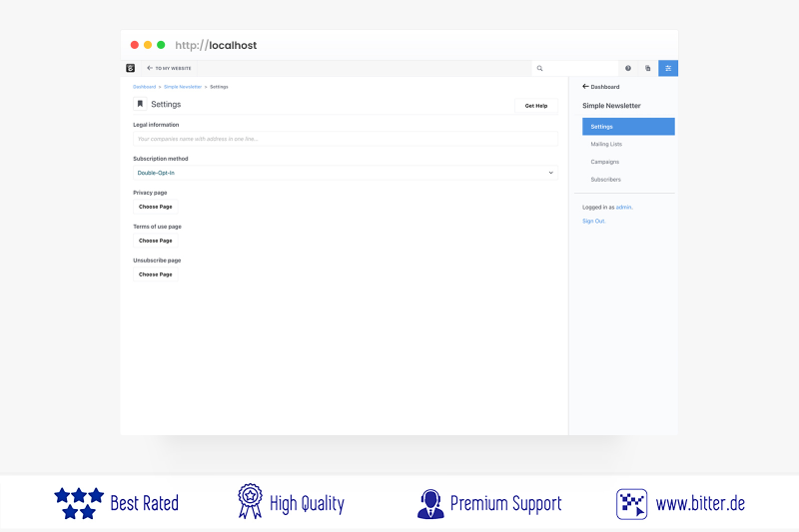Open the admin user link
The image size is (799, 532).
pyautogui.click(x=623, y=207)
